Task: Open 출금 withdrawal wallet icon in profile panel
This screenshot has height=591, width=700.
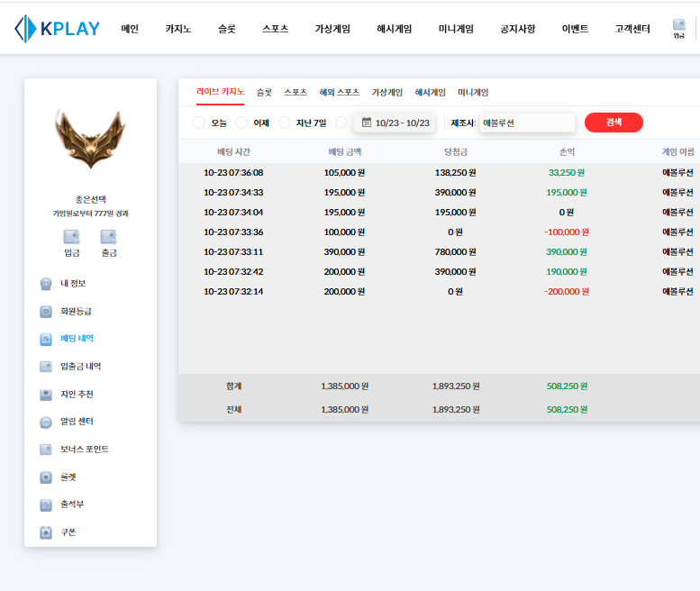Action: tap(108, 238)
